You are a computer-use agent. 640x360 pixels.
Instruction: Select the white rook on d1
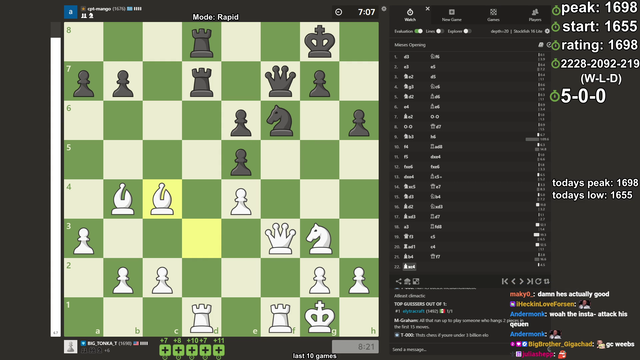click(202, 317)
